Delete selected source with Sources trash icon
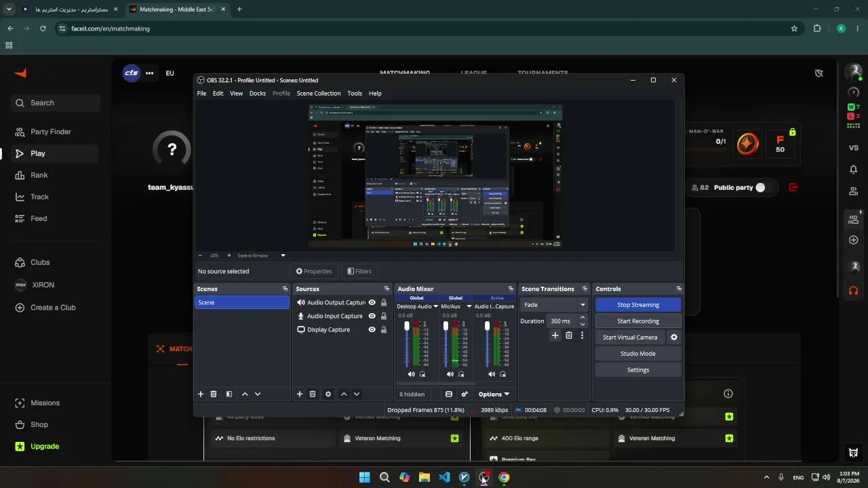The width and height of the screenshot is (868, 488). point(313,394)
